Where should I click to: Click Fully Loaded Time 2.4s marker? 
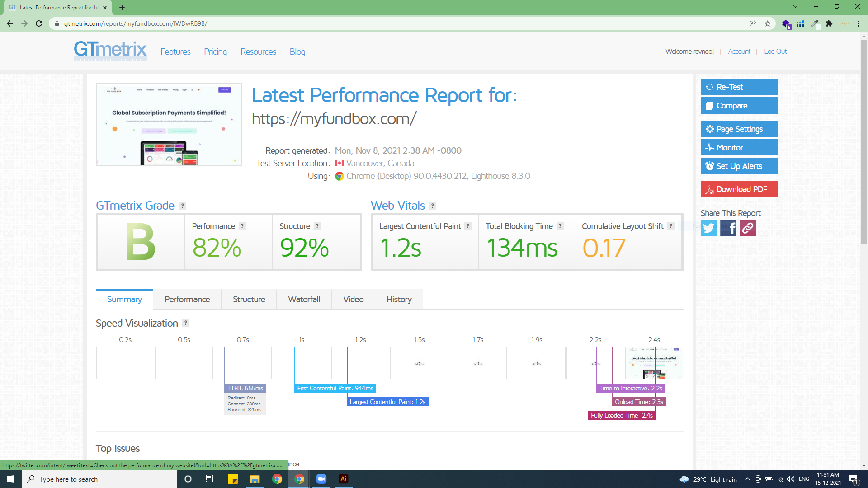[x=622, y=415]
